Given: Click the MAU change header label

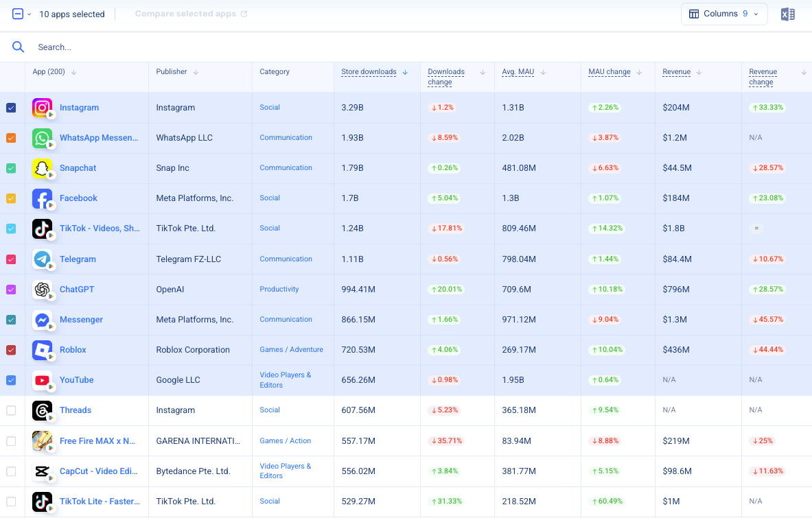Looking at the screenshot, I should point(610,72).
